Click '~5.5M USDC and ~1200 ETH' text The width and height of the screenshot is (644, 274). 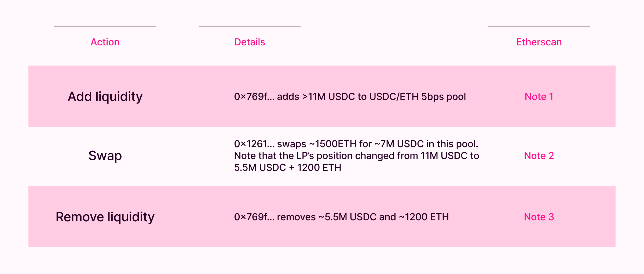pyautogui.click(x=384, y=217)
